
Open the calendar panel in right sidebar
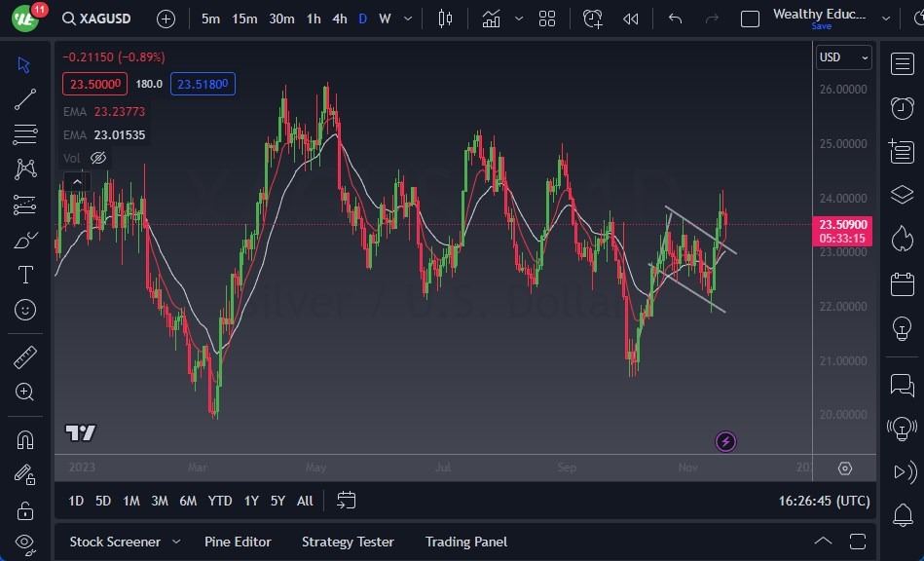pos(902,284)
